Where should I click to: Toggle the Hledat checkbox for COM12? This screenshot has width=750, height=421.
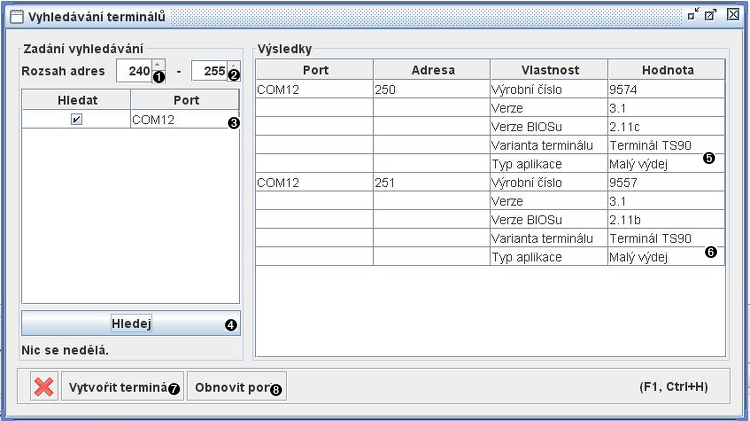(77, 119)
